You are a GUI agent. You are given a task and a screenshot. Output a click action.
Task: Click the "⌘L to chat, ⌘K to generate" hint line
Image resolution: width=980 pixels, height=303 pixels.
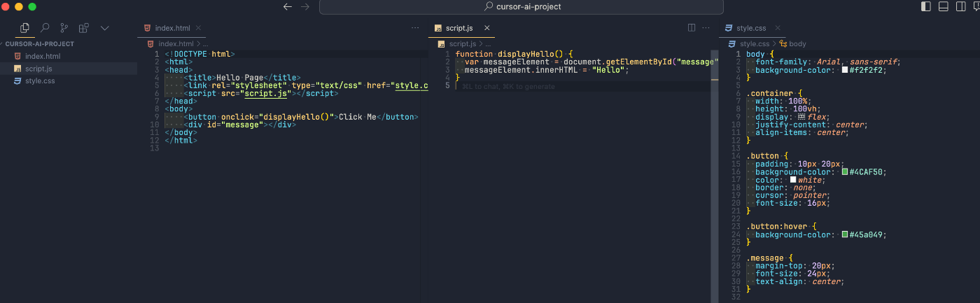(x=508, y=87)
